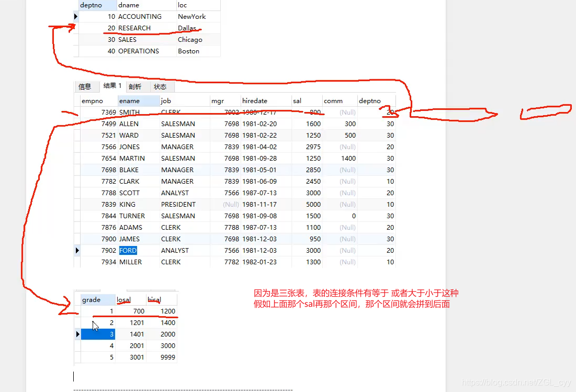
Task: Click hiredate 1982-01-23 cell
Action: tap(266, 262)
